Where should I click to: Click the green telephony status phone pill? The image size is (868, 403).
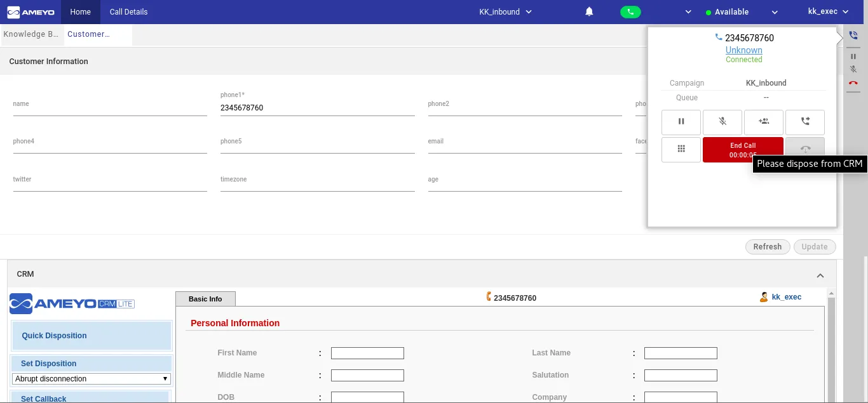coord(630,12)
